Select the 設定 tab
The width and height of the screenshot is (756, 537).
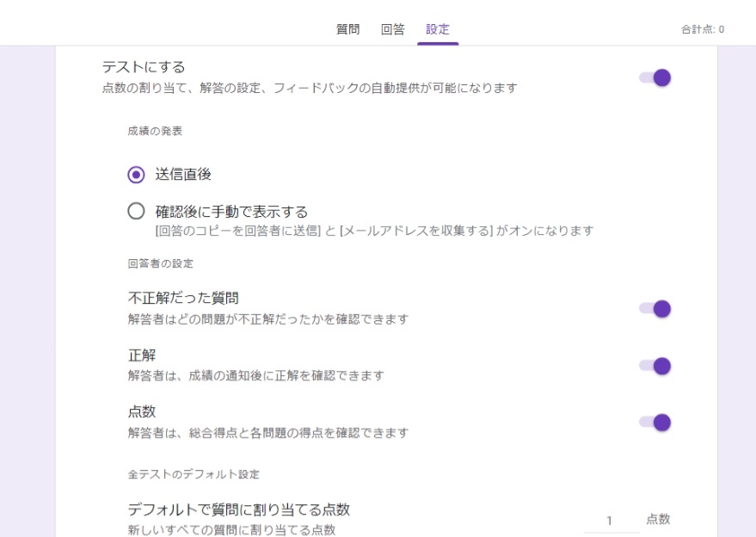tap(438, 29)
